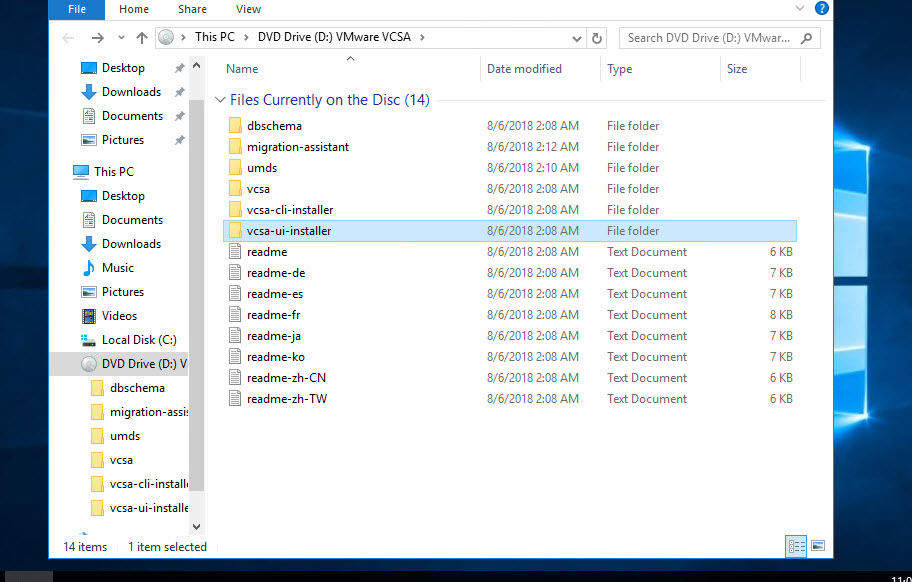Click the Up one level arrow
912x582 pixels.
pos(141,38)
